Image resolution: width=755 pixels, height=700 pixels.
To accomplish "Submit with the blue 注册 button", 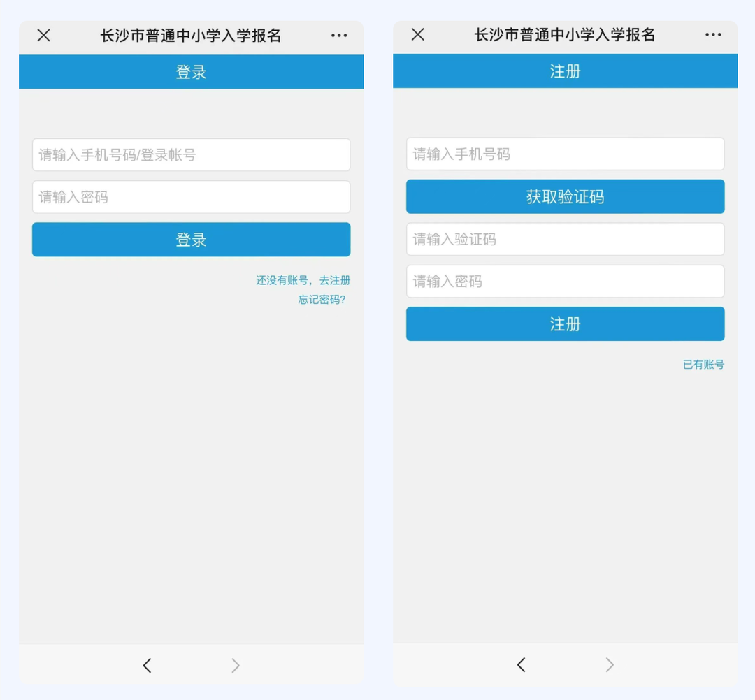I will point(565,324).
